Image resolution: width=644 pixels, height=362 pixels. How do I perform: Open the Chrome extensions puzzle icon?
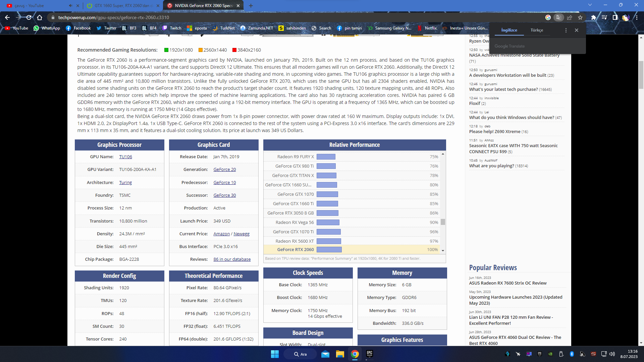click(593, 17)
